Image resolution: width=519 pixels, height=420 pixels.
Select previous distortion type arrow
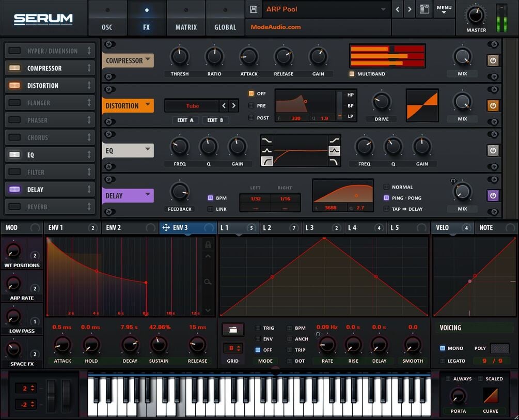(224, 106)
